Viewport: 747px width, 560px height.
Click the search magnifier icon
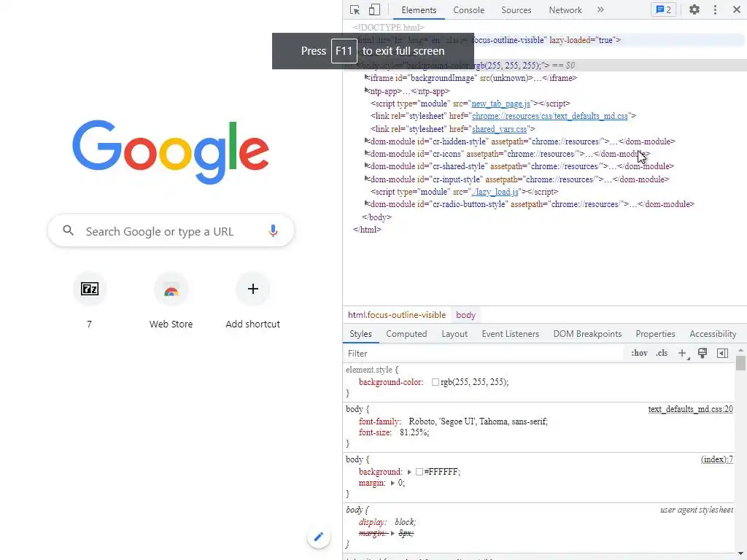click(68, 230)
